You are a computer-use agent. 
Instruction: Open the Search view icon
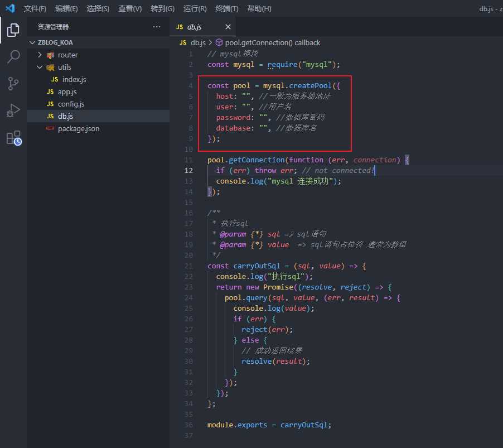point(13,57)
